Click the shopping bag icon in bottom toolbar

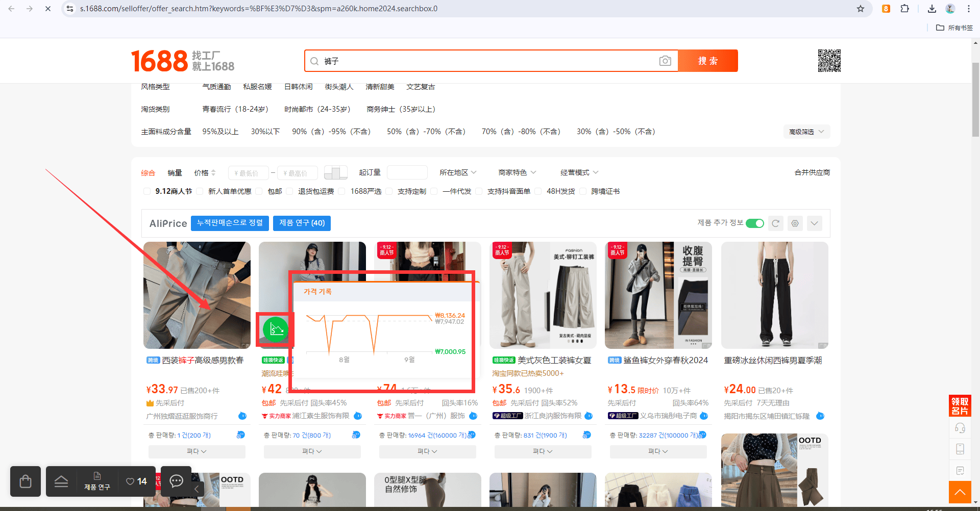[26, 481]
